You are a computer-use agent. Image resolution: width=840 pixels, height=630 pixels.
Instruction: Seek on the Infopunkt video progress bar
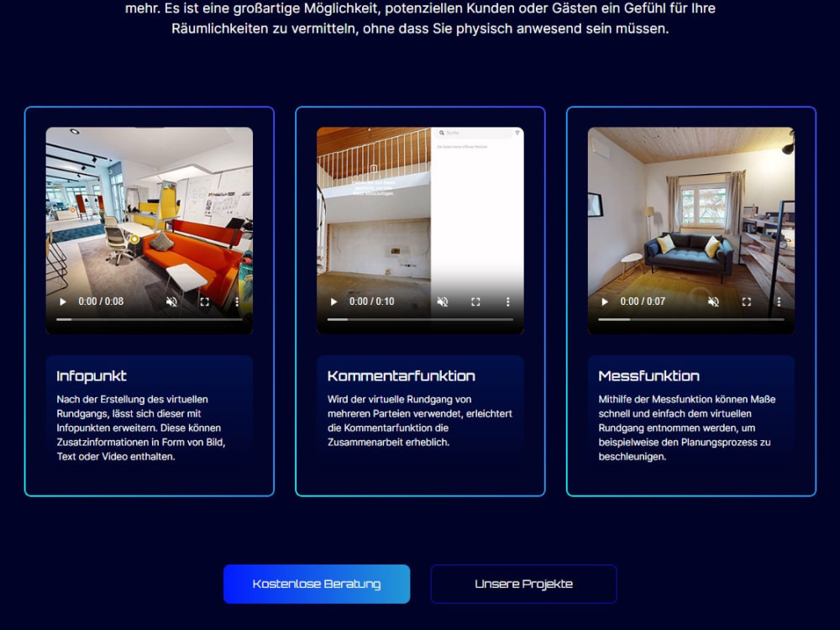click(150, 319)
